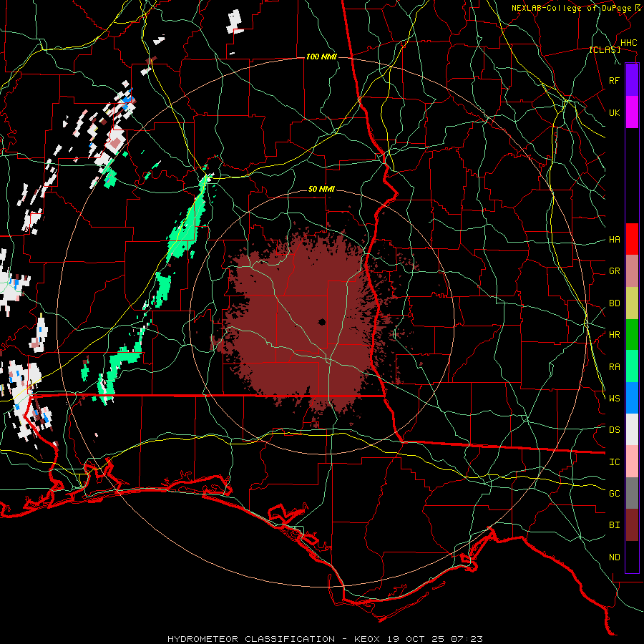Click the BD yellow legend color swatch
Image resolution: width=644 pixels, height=644 pixels.
(632, 303)
